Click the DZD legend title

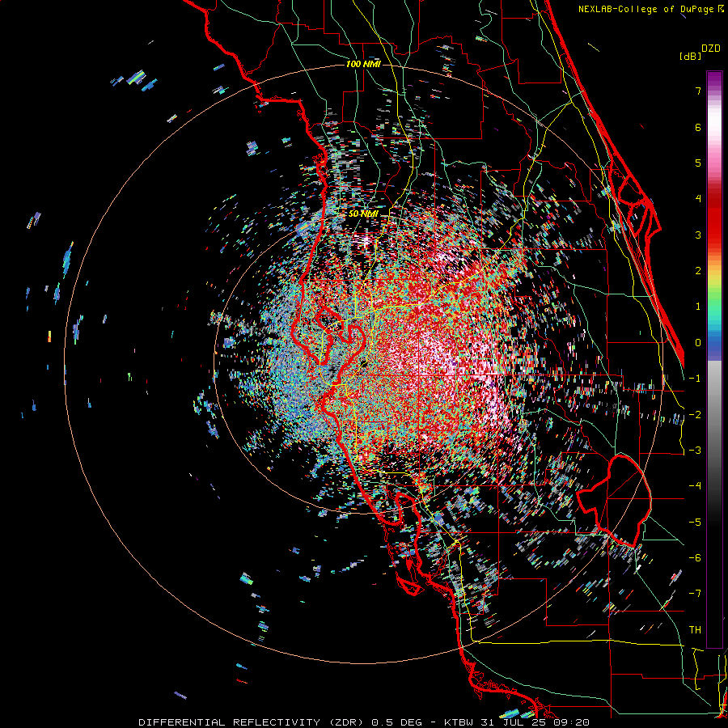pyautogui.click(x=711, y=49)
